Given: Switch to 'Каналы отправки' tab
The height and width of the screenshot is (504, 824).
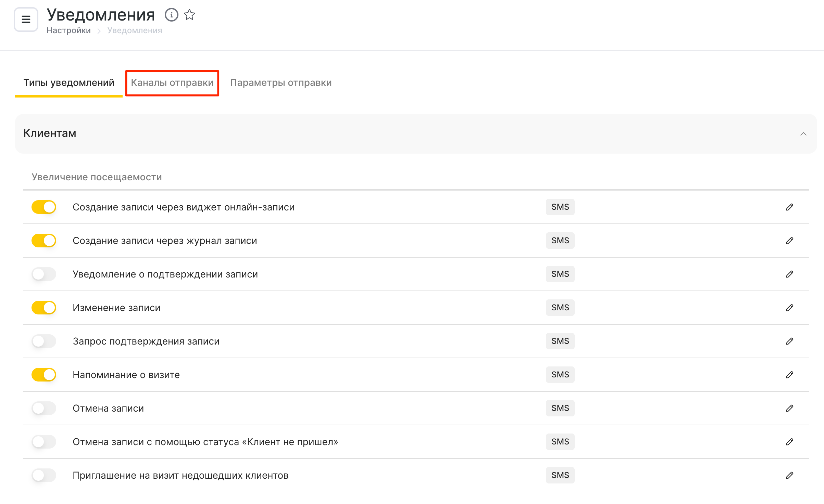Looking at the screenshot, I should (172, 83).
